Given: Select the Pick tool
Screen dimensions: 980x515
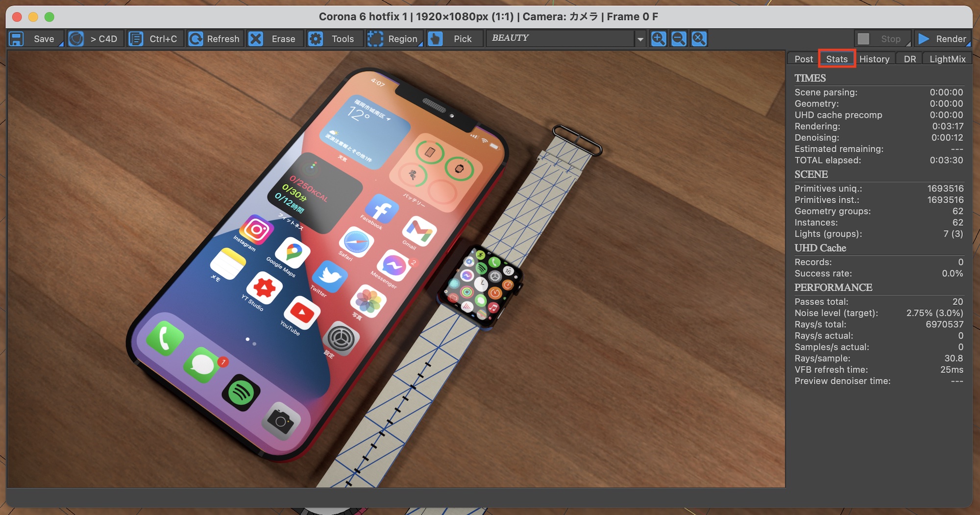Looking at the screenshot, I should coord(453,39).
